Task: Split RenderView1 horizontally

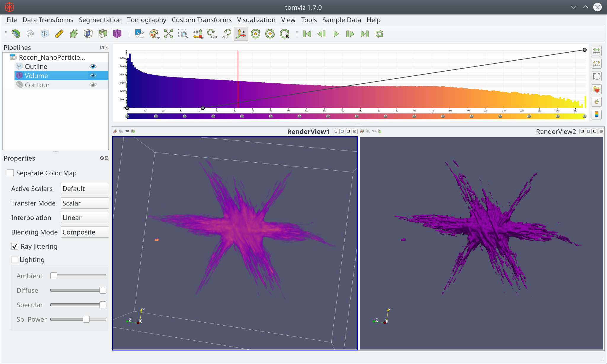Action: click(x=336, y=131)
